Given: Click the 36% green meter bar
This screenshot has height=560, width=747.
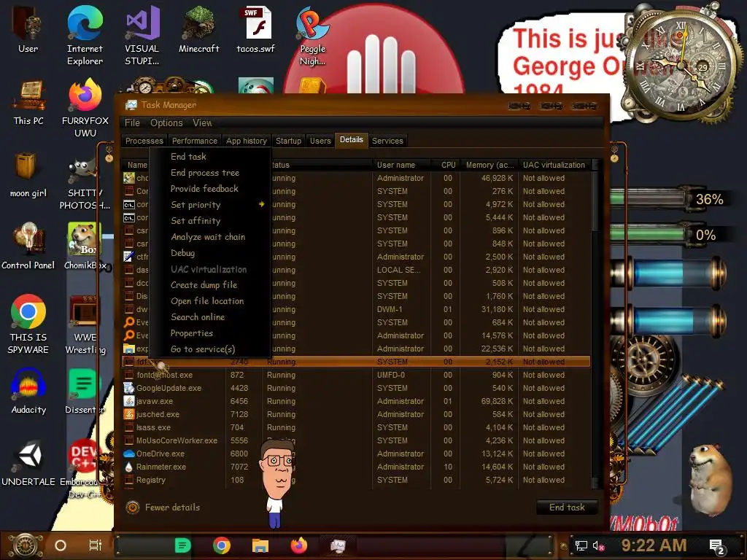Looking at the screenshot, I should [649, 199].
